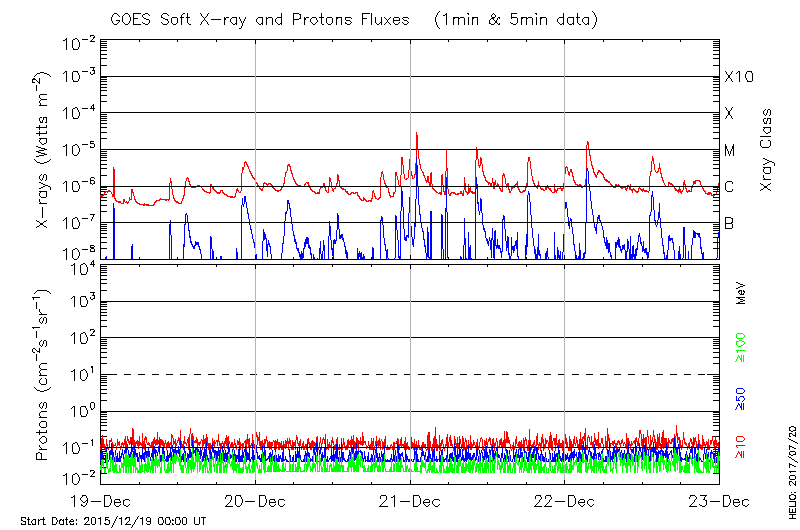
Task: Click the 19-Dec start label on the axis
Action: [101, 501]
